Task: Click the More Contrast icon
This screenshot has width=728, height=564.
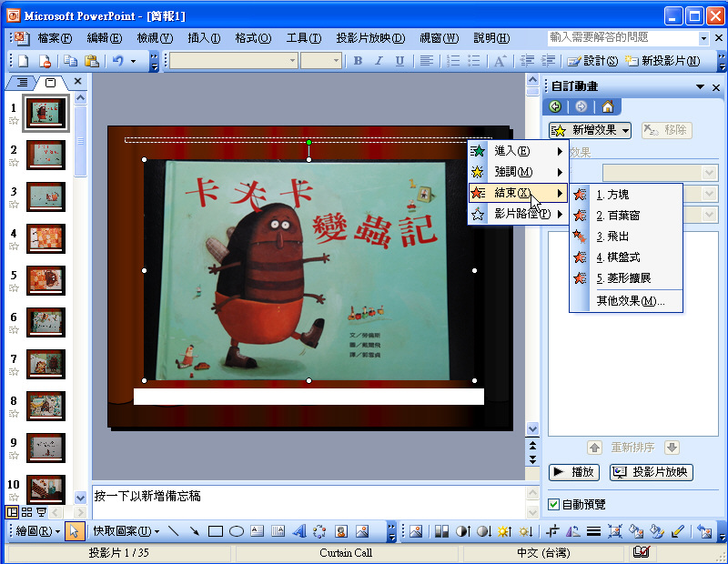Action: tap(463, 530)
